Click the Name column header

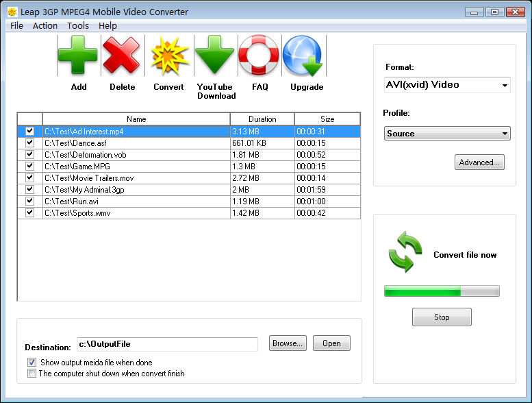[x=136, y=119]
